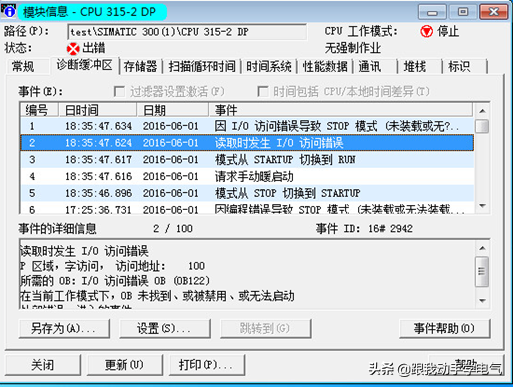513x387 pixels.
Task: Click the 关闭 button
Action: click(x=43, y=365)
